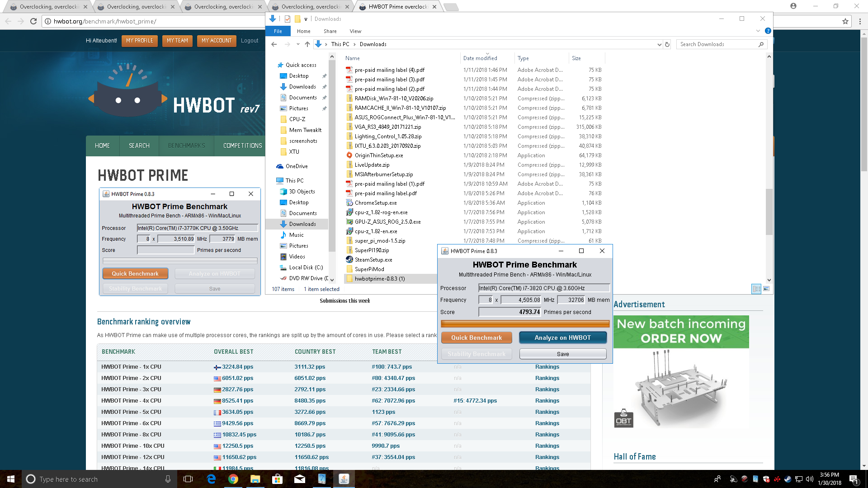The image size is (868, 488).
Task: Select GPU-Z_ASUS_ROG_2.5.0.exe file
Action: pyautogui.click(x=387, y=222)
